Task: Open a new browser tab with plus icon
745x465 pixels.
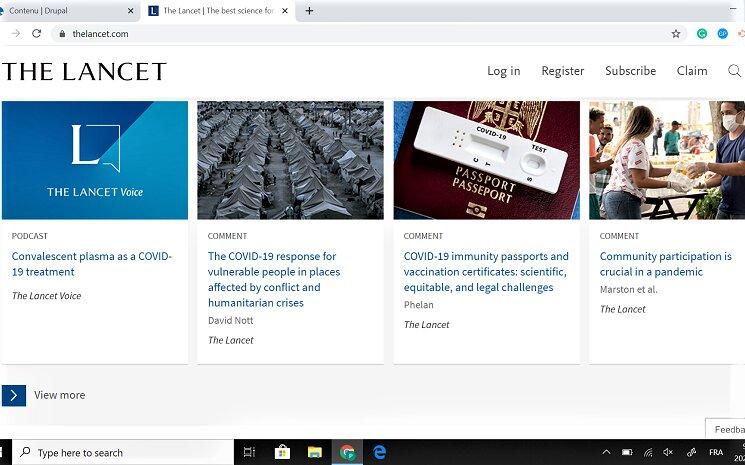Action: pos(309,11)
